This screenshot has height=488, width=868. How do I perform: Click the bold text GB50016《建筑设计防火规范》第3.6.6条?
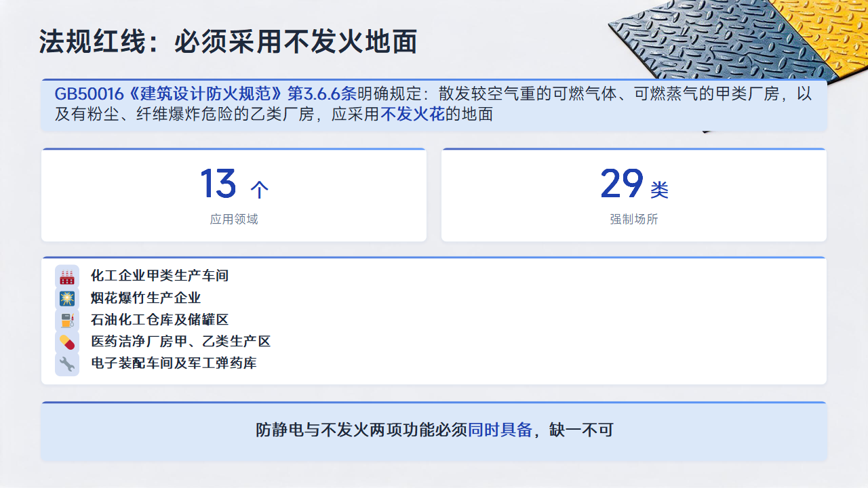(205, 94)
